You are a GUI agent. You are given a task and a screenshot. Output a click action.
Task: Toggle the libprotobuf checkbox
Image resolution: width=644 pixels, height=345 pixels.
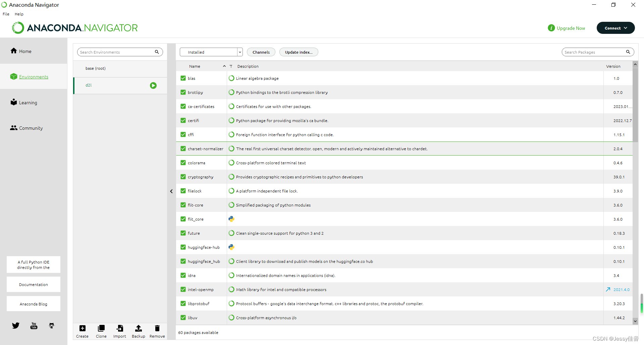[x=183, y=303]
